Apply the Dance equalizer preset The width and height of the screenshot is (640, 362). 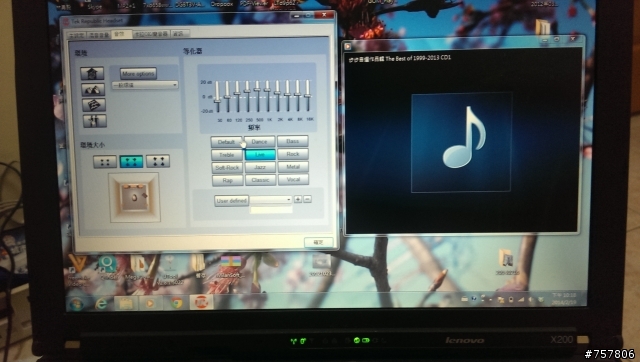[260, 141]
